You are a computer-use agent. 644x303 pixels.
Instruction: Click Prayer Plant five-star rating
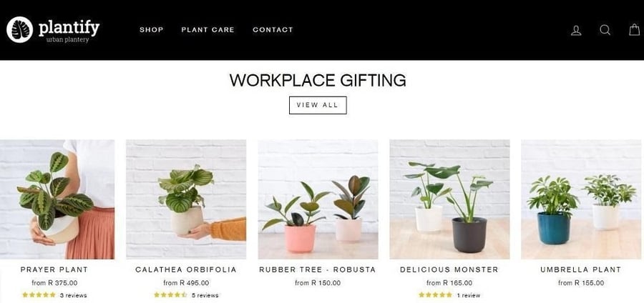pos(39,295)
